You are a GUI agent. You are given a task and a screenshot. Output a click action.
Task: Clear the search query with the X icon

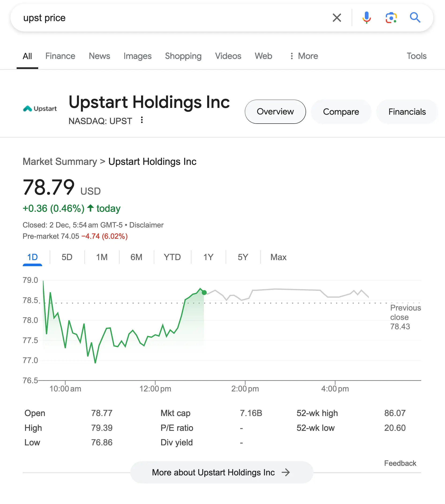tap(337, 18)
